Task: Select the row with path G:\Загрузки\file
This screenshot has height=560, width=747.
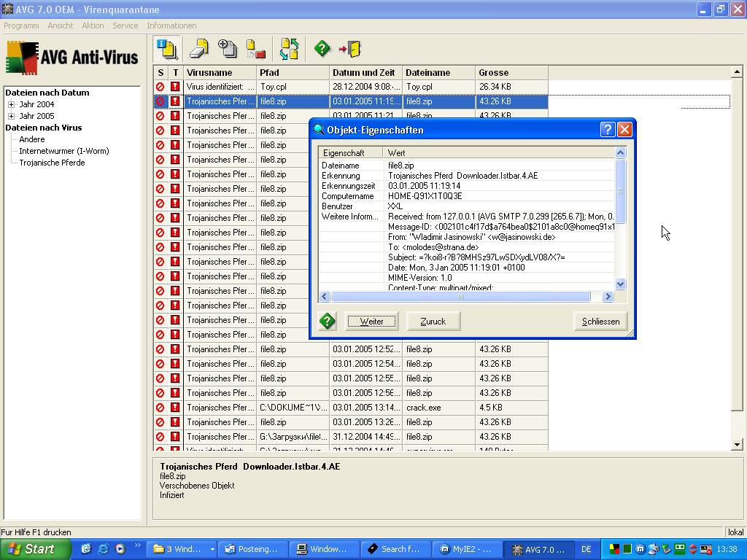Action: [351, 437]
